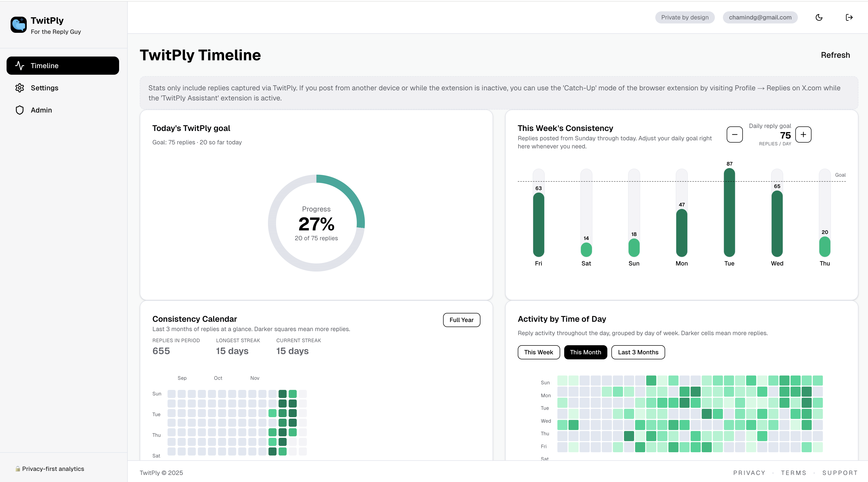Toggle dark mode with moon icon
The width and height of the screenshot is (868, 482).
(x=819, y=17)
